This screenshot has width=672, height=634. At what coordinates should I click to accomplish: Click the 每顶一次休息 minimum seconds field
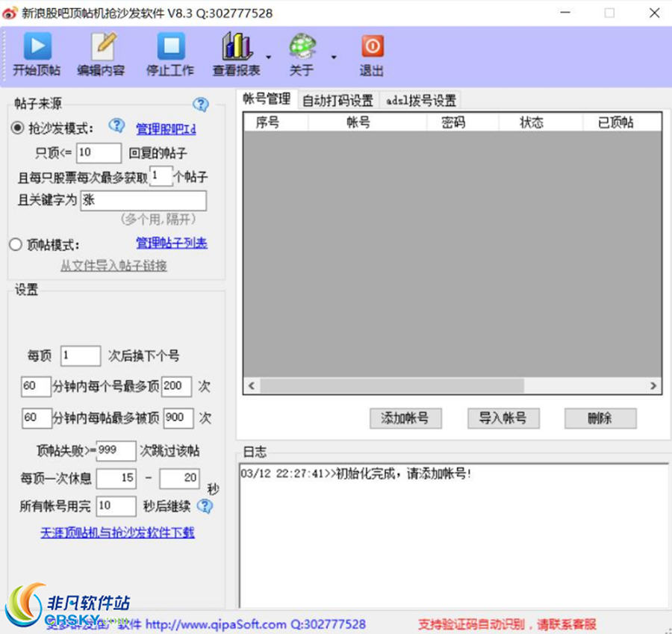116,479
